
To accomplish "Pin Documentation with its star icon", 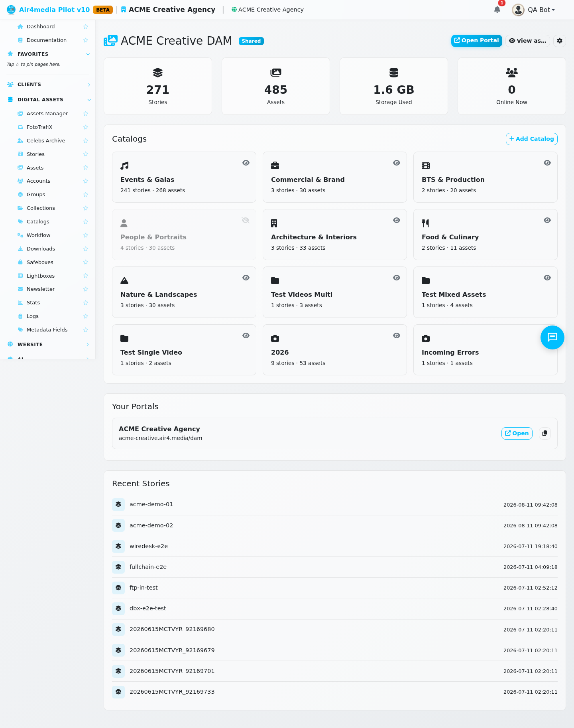I will tap(86, 40).
